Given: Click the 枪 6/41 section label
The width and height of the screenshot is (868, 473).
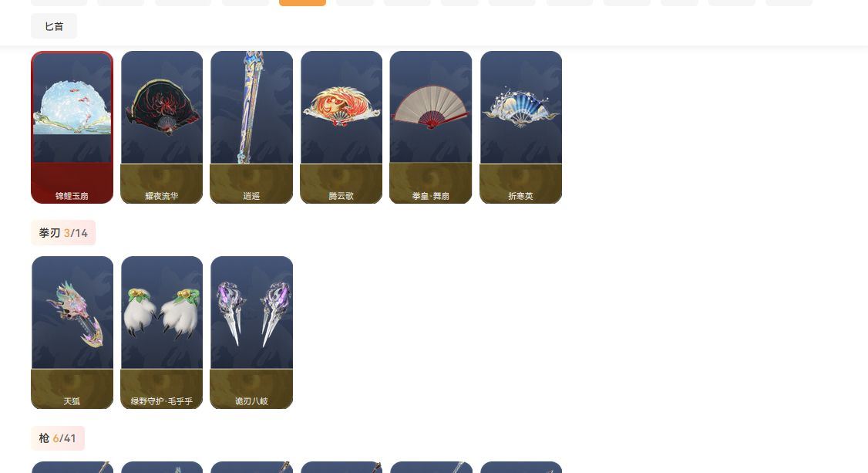Looking at the screenshot, I should (x=58, y=438).
